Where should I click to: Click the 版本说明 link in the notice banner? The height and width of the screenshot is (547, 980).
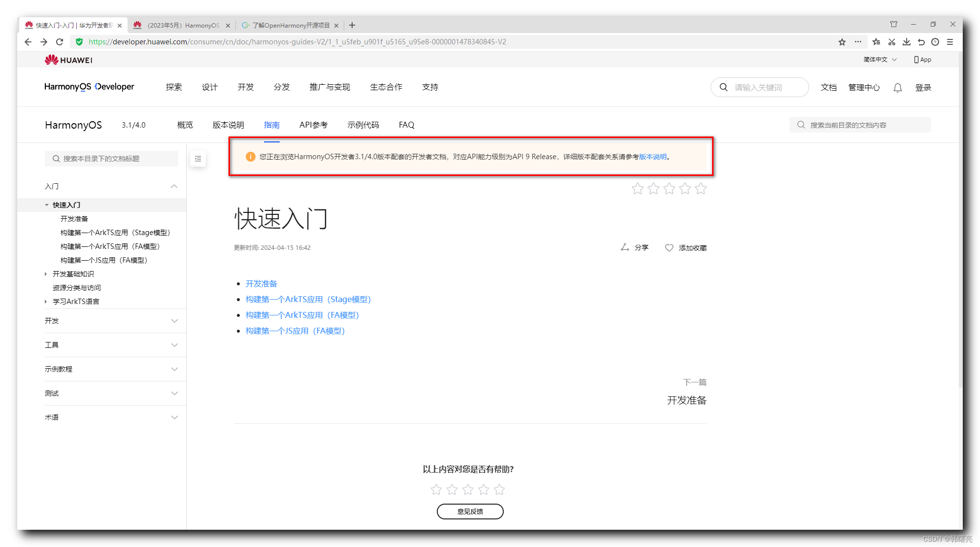(653, 157)
